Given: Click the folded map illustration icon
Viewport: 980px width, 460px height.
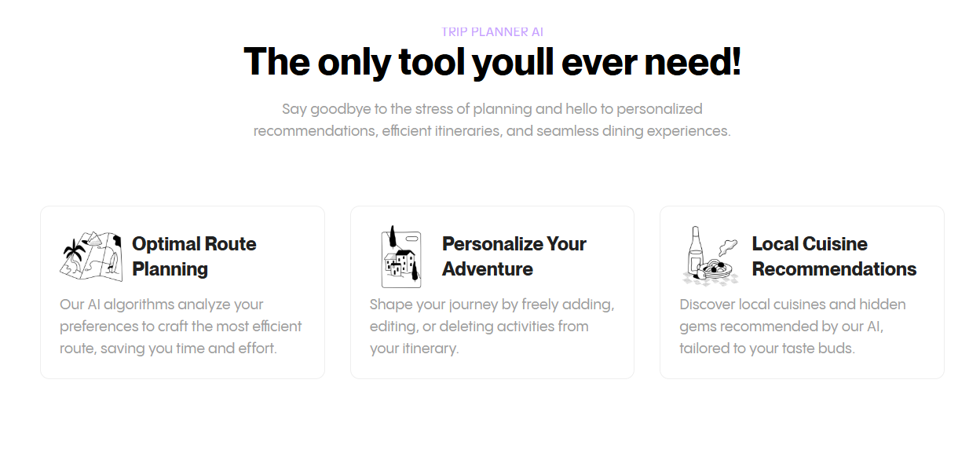Looking at the screenshot, I should click(x=91, y=256).
